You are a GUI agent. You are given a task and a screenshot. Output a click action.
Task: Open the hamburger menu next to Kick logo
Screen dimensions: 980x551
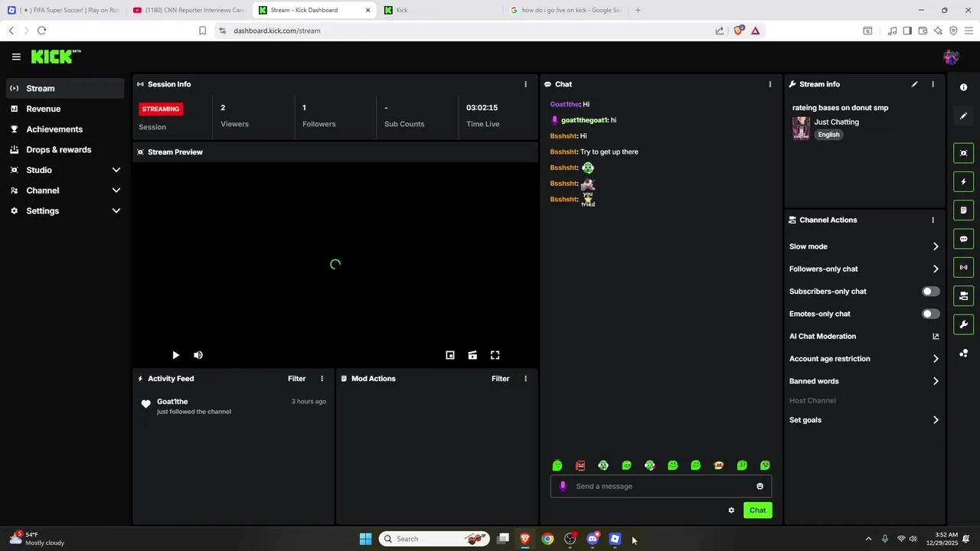[16, 57]
